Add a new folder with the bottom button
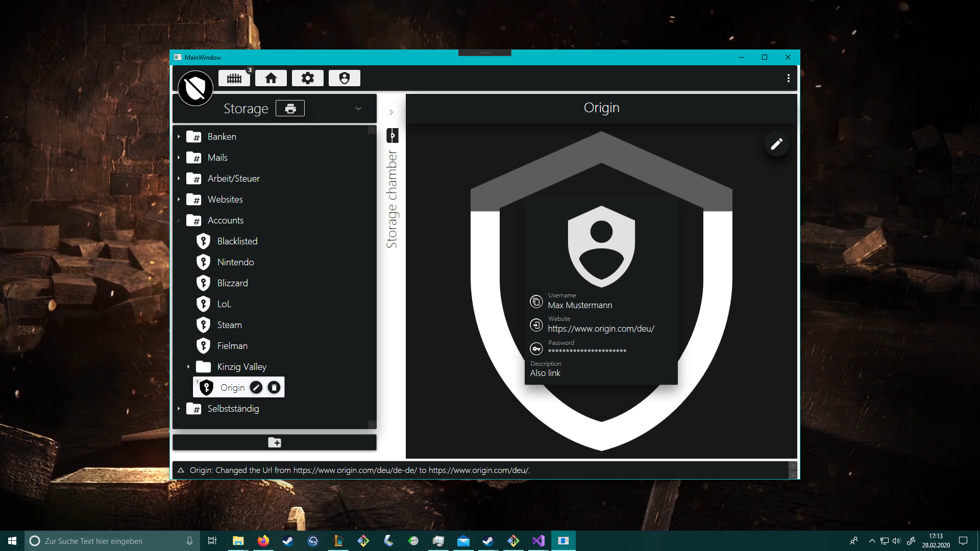The height and width of the screenshot is (551, 980). (275, 442)
